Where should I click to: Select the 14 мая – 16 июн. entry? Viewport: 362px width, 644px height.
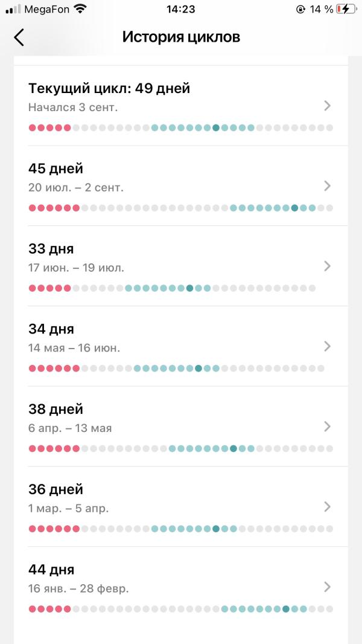pos(74,348)
